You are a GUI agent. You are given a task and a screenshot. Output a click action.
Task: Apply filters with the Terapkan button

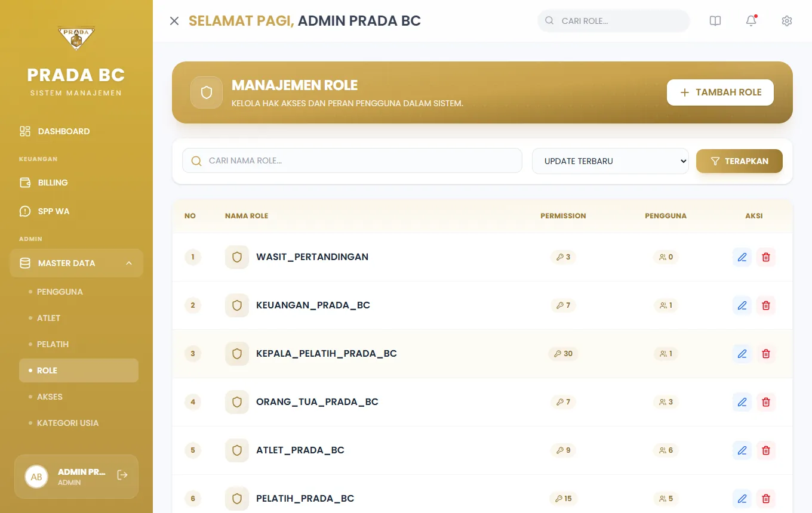[739, 161]
